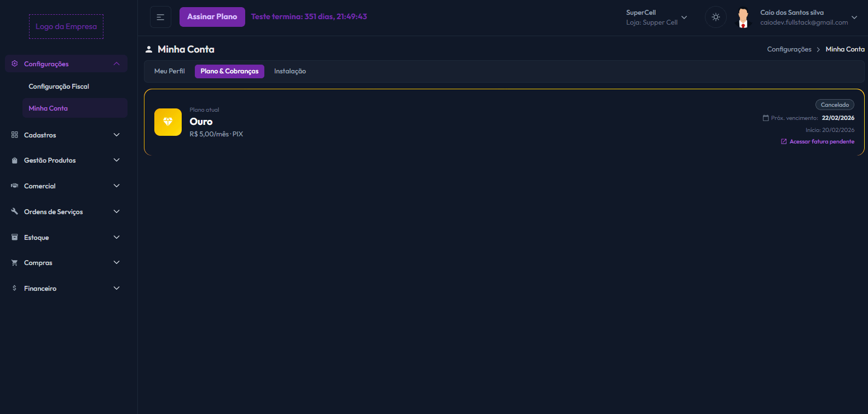The width and height of the screenshot is (868, 414).
Task: Open the SuperCell store selector dropdown
Action: [684, 18]
